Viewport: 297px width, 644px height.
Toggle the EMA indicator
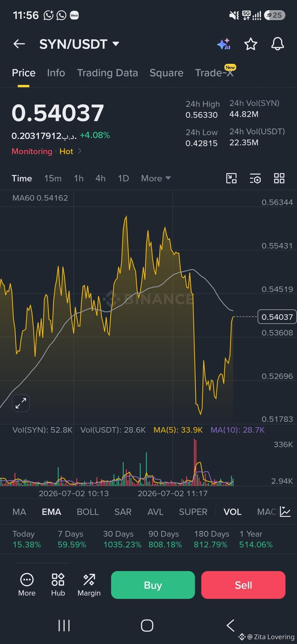[x=51, y=512]
